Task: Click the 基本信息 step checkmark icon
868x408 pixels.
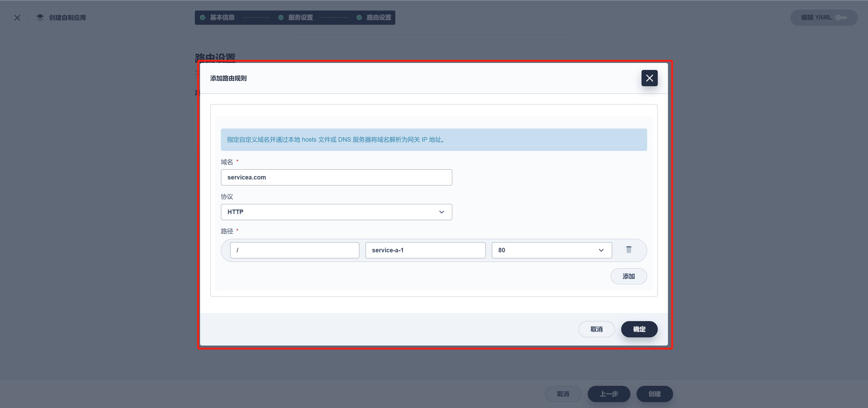Action: [x=203, y=17]
